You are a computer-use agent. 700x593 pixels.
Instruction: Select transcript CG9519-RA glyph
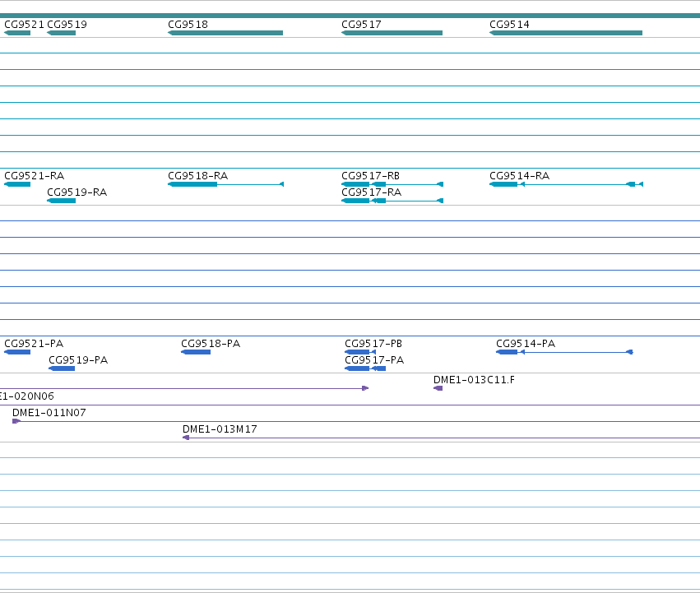(x=61, y=201)
